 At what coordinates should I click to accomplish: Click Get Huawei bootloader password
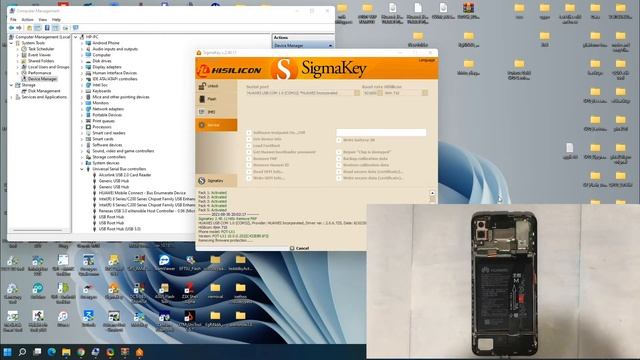[x=281, y=152]
